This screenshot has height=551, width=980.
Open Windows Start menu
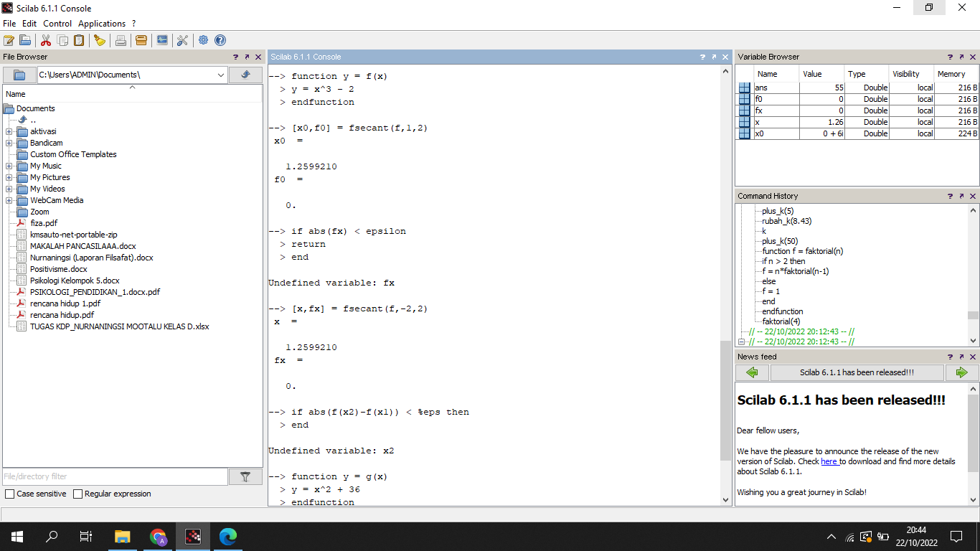tap(17, 536)
